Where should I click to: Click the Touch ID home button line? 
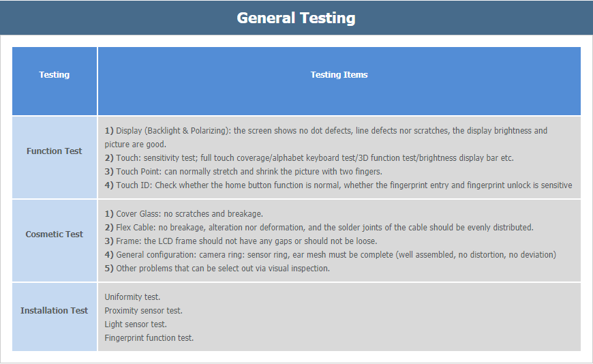[339, 185]
